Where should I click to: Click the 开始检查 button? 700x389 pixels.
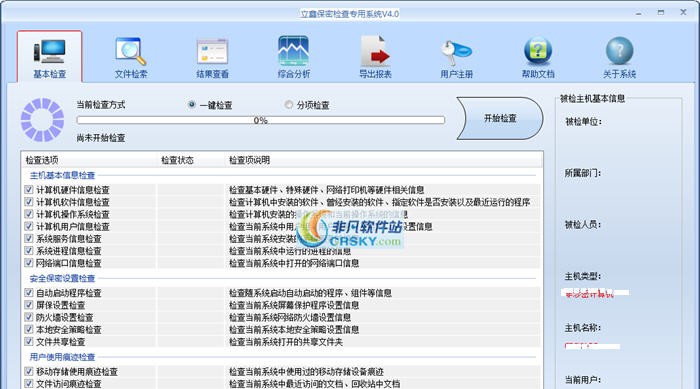(500, 118)
